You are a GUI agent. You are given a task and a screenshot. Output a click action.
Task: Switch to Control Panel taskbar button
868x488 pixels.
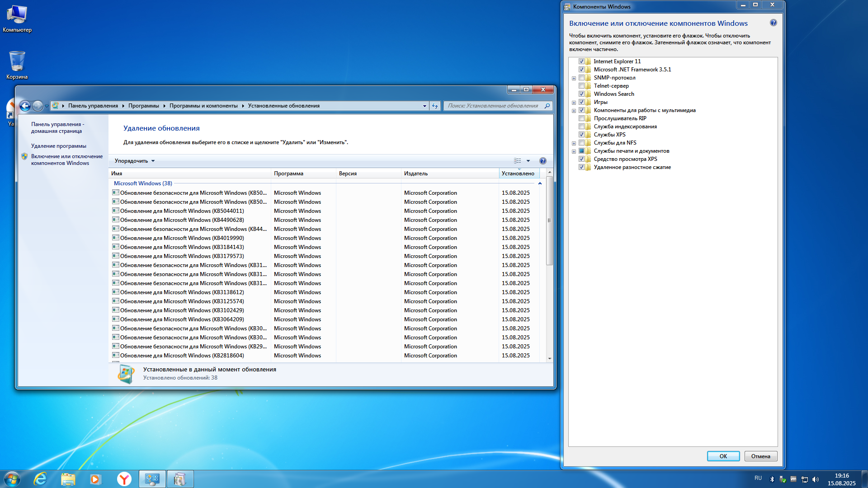152,479
